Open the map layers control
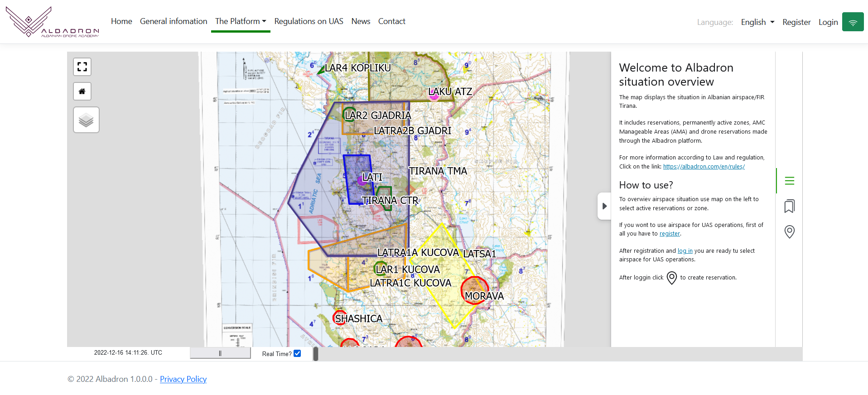This screenshot has height=395, width=868. [86, 120]
